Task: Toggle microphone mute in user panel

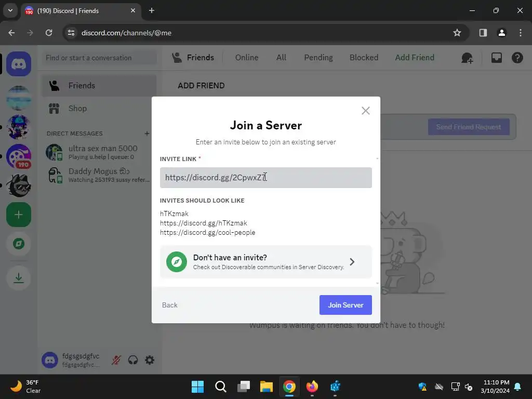Action: click(x=116, y=360)
